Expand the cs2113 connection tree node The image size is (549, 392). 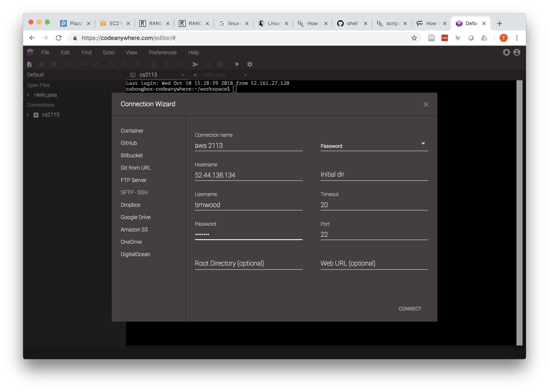click(28, 115)
